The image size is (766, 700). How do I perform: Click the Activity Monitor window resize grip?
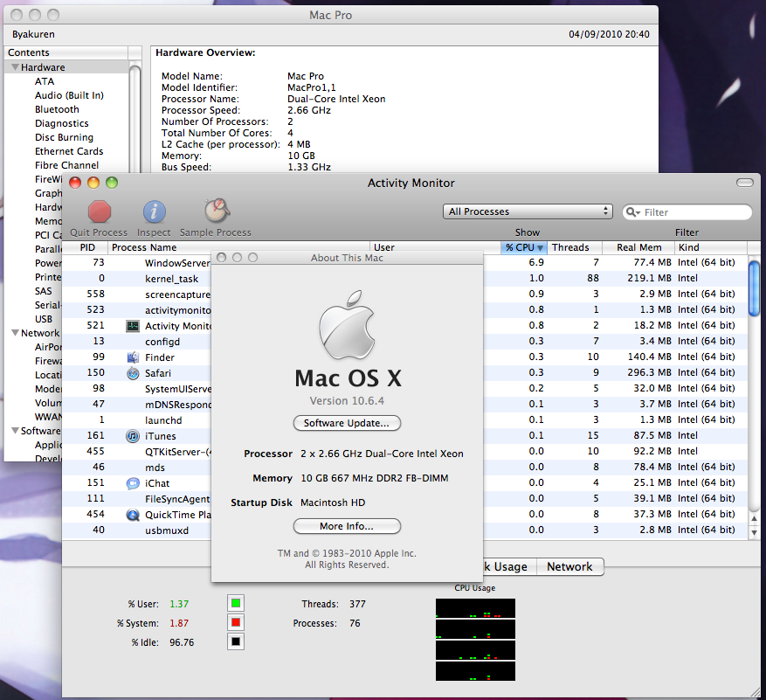click(755, 691)
